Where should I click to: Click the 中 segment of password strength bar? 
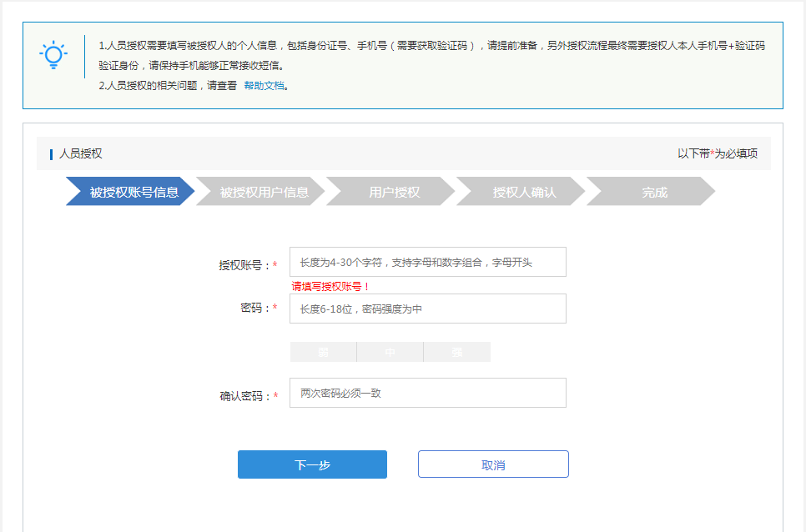(390, 351)
